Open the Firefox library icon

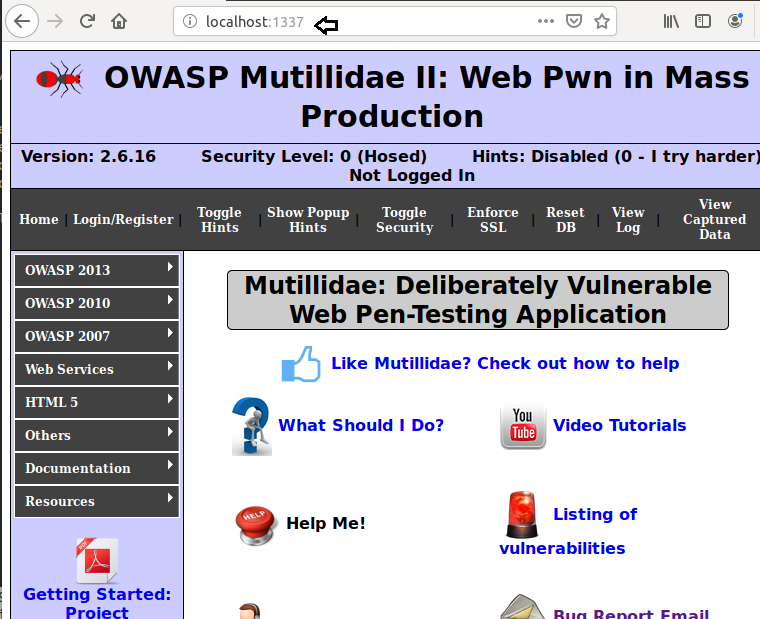672,21
